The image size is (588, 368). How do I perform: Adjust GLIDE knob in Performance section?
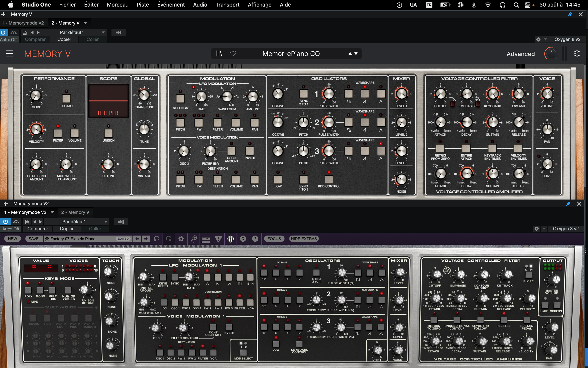coord(36,95)
